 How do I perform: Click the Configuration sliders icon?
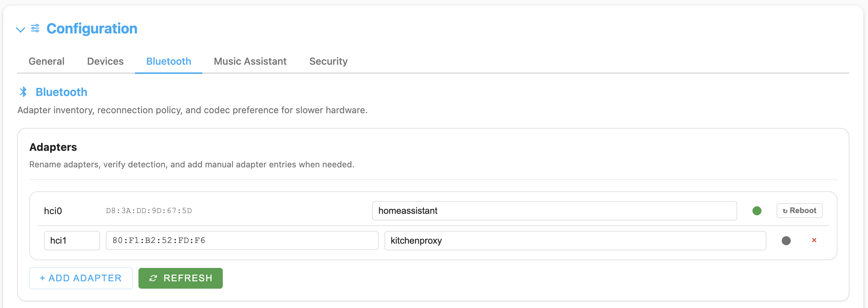[35, 28]
